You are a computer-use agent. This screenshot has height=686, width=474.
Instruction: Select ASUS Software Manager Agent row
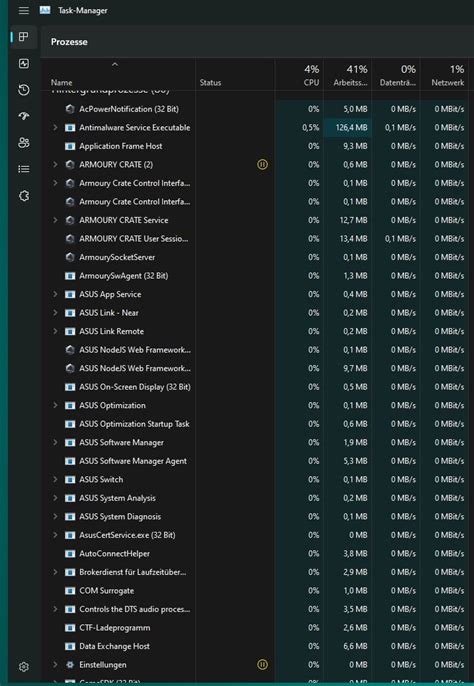255,461
